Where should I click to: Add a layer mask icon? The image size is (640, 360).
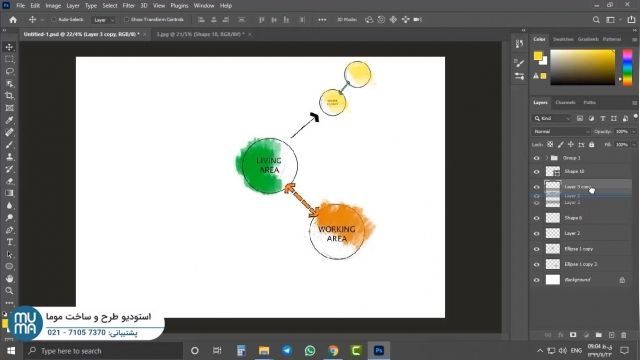tap(573, 335)
